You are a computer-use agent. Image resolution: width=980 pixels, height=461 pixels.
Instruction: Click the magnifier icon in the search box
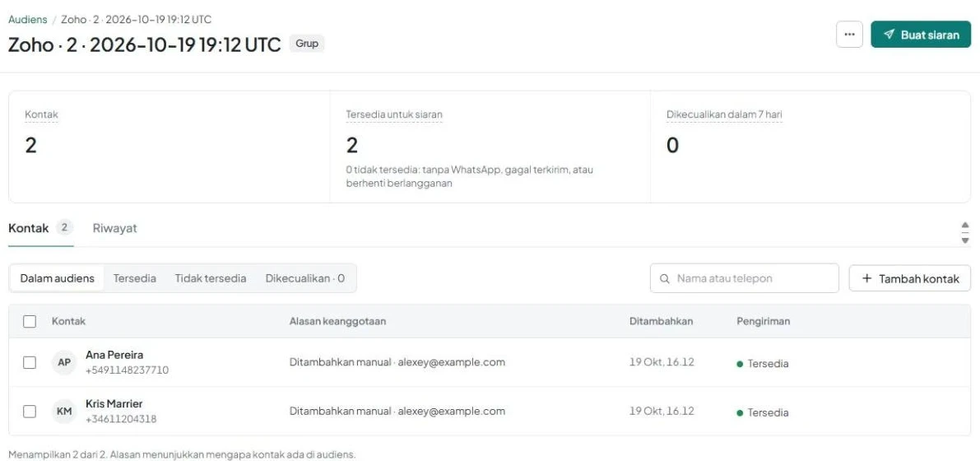pyautogui.click(x=664, y=278)
